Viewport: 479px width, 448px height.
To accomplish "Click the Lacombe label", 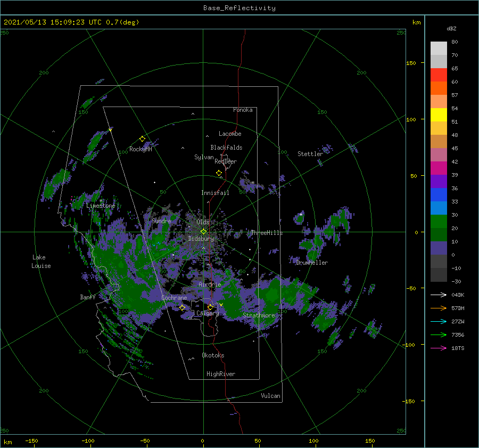I will [230, 134].
